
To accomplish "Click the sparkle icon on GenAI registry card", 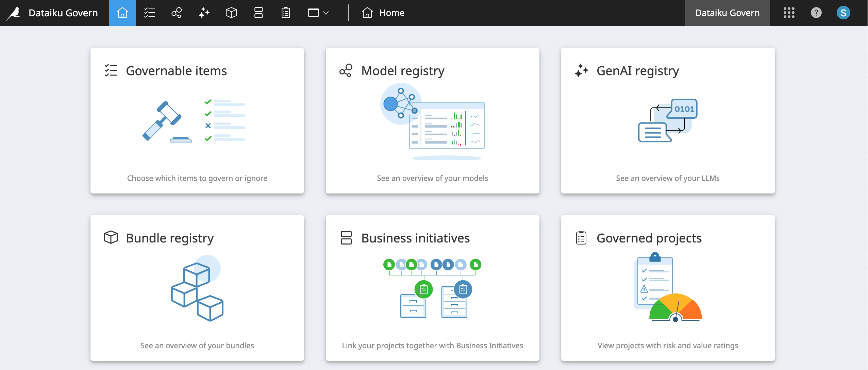I will pos(581,70).
